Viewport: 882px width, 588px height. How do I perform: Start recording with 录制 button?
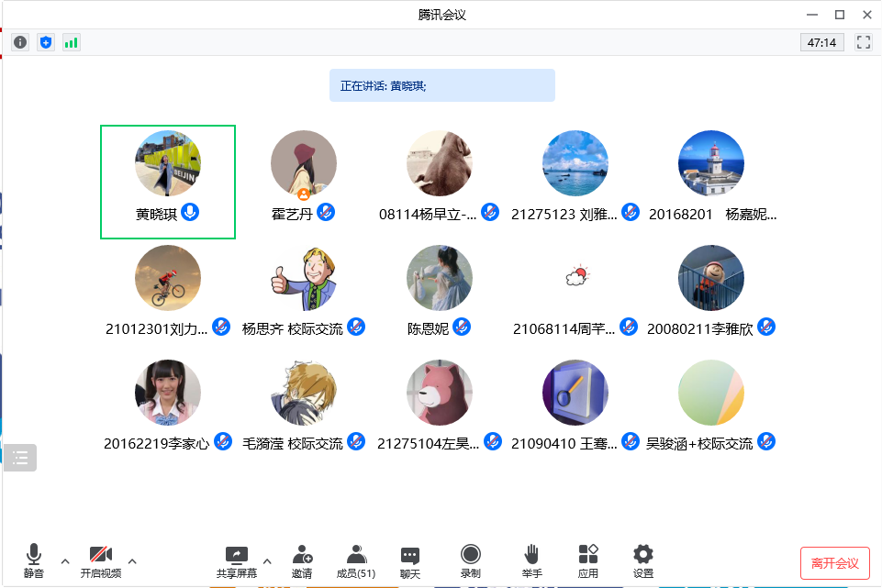[471, 560]
